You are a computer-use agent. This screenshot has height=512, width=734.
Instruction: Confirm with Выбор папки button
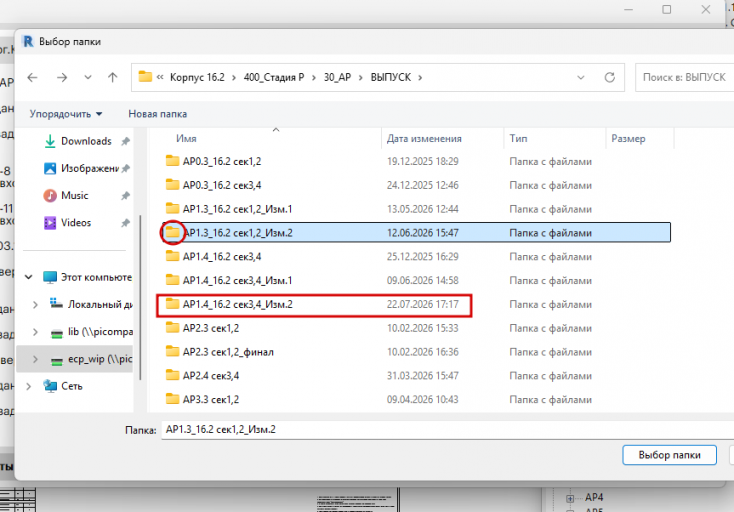pos(669,455)
